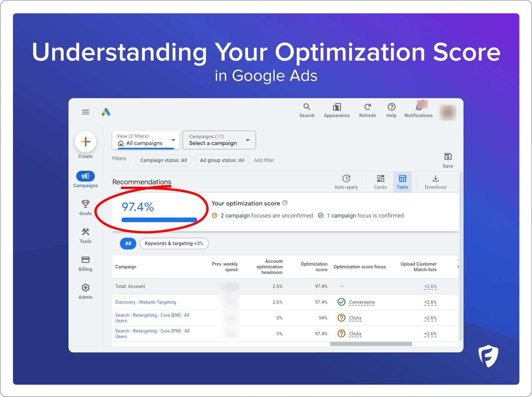Open Search - Retargeting - Core [EM] campaign

(x=152, y=318)
